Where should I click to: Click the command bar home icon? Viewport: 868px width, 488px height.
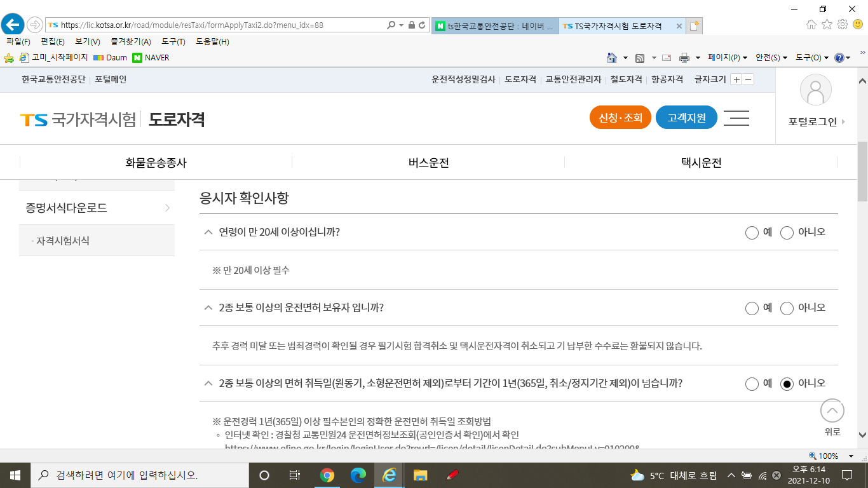click(x=612, y=58)
